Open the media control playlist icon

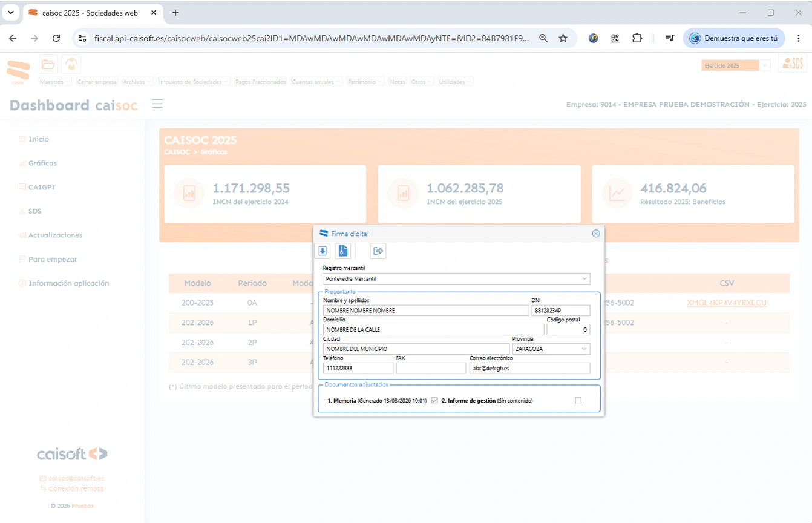tap(669, 38)
